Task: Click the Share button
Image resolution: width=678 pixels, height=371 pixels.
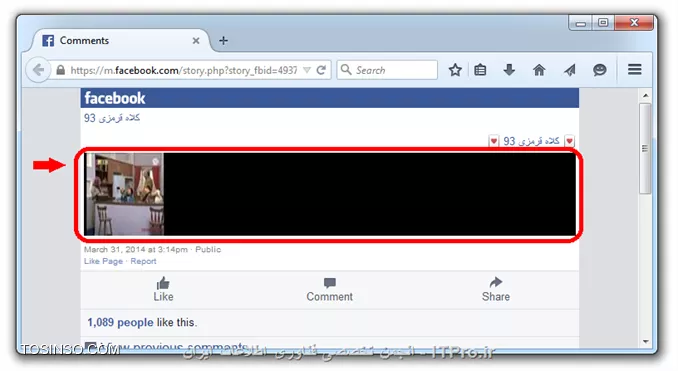Action: tap(496, 290)
